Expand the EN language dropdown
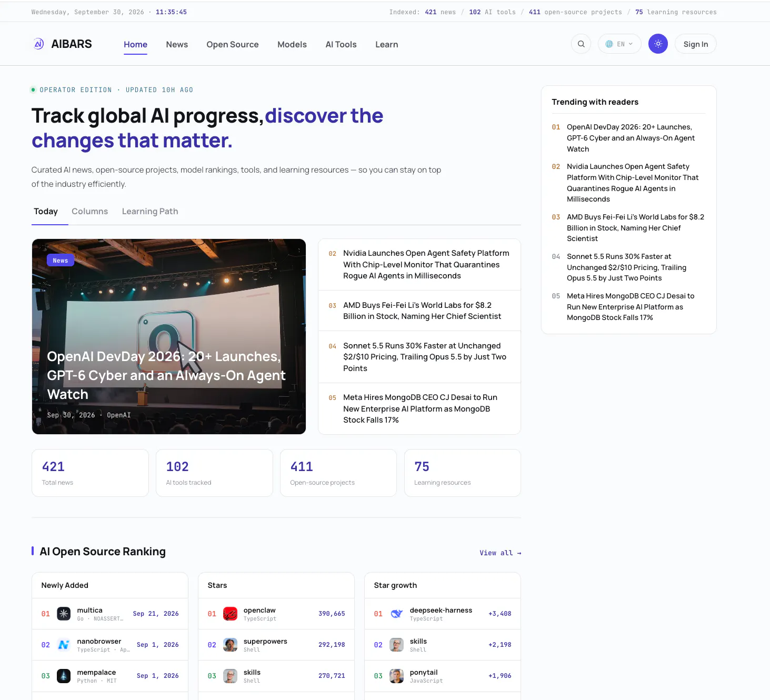Image resolution: width=770 pixels, height=700 pixels. point(619,44)
